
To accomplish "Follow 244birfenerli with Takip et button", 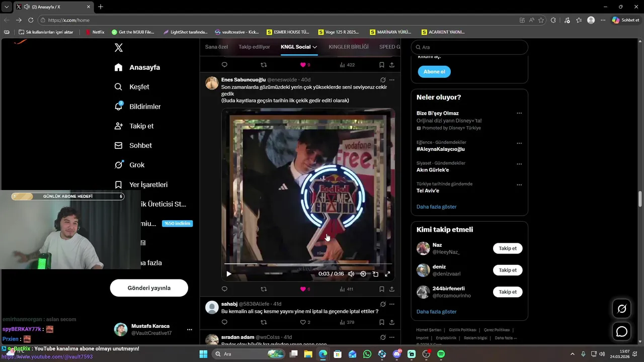I will [508, 292].
